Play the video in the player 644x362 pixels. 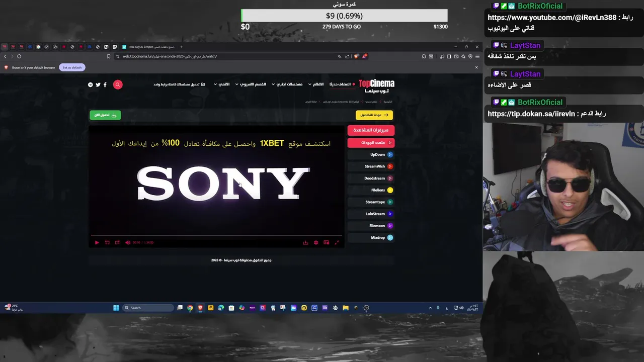97,242
